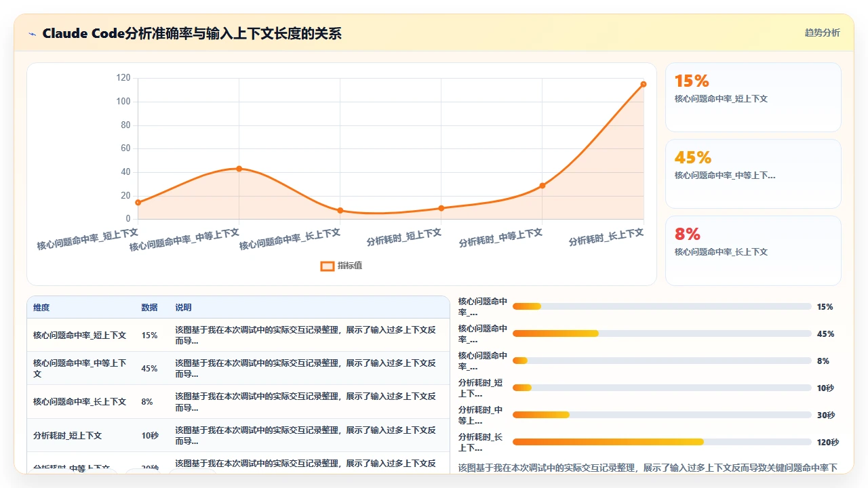Click the 120秒 label beside the bar
The image size is (868, 488).
click(x=827, y=443)
